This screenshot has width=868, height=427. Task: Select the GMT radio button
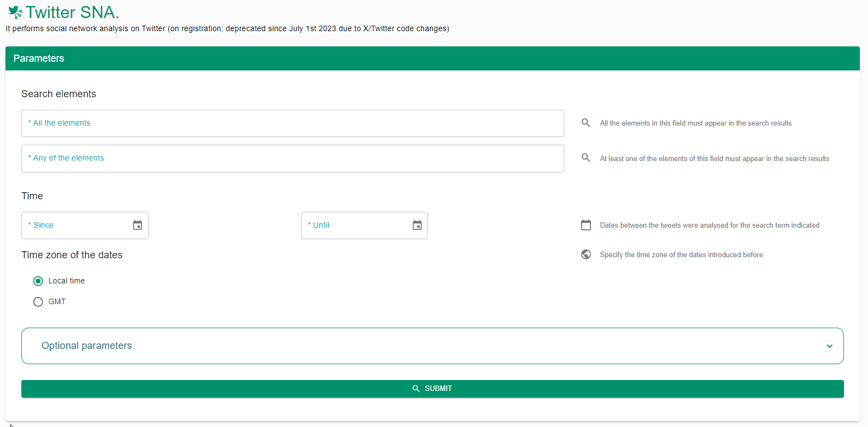(38, 302)
